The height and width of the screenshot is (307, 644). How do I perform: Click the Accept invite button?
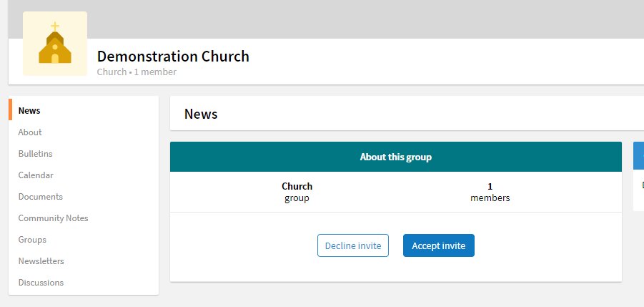pos(439,245)
